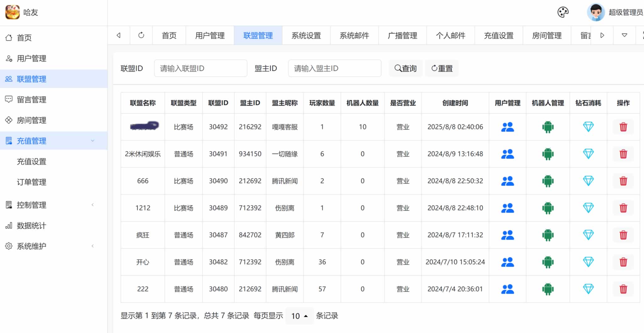
Task: View diamond consumption for alliance 30482
Action: coord(588,262)
